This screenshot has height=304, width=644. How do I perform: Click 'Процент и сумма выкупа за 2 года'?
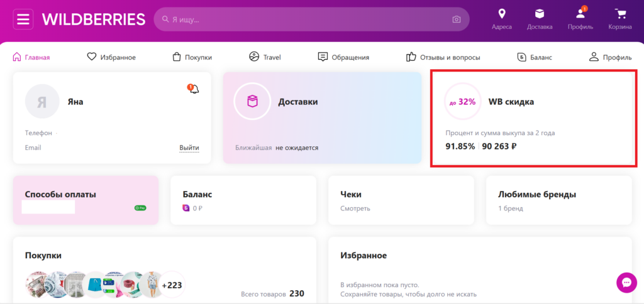[500, 133]
